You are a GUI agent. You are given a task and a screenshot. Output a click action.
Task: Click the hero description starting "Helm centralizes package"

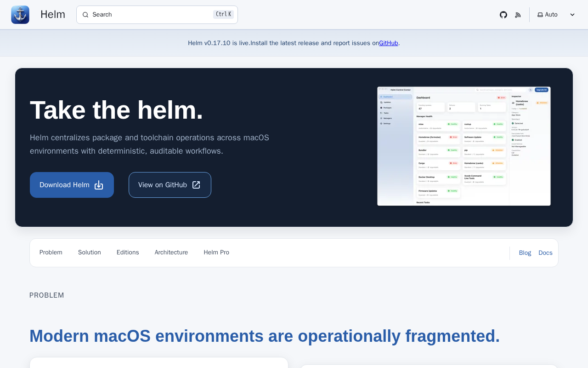(150, 144)
